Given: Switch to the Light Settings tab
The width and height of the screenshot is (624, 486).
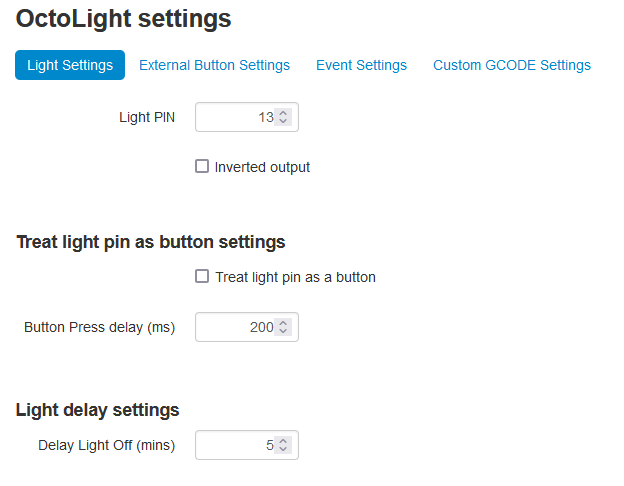Looking at the screenshot, I should point(70,65).
